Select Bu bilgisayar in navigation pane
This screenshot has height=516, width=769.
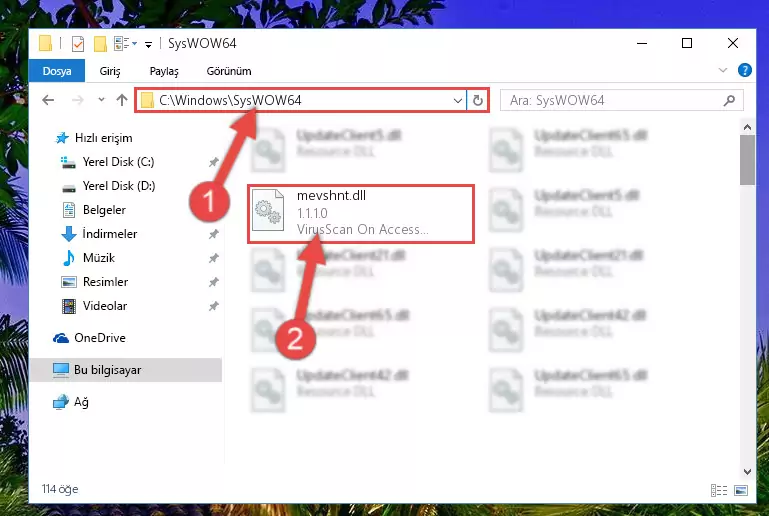coord(126,370)
